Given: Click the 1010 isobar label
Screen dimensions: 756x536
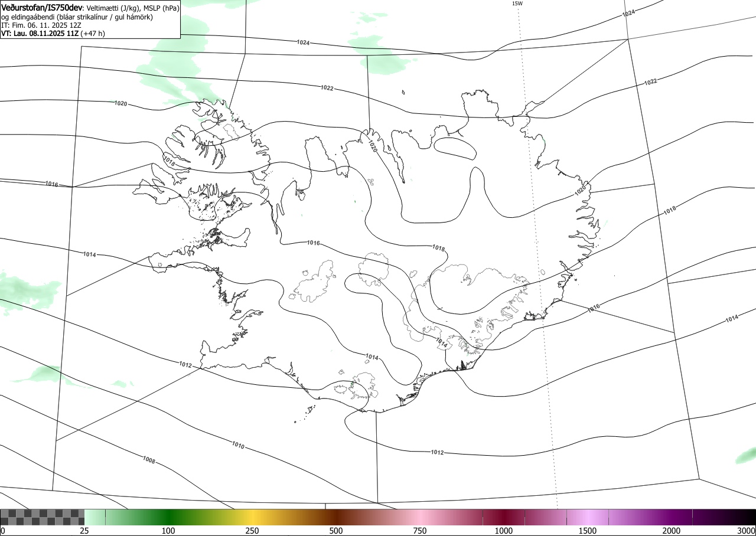Looking at the screenshot, I should pyautogui.click(x=238, y=445).
